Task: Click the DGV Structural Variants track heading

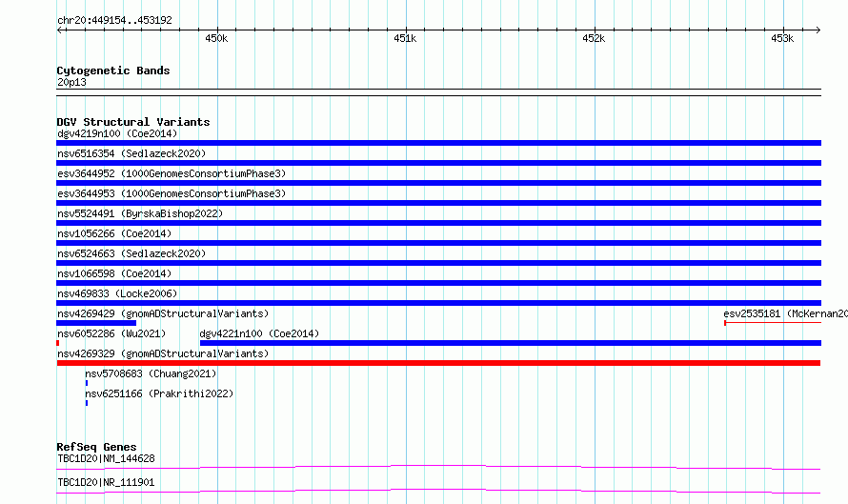Action: (x=133, y=122)
